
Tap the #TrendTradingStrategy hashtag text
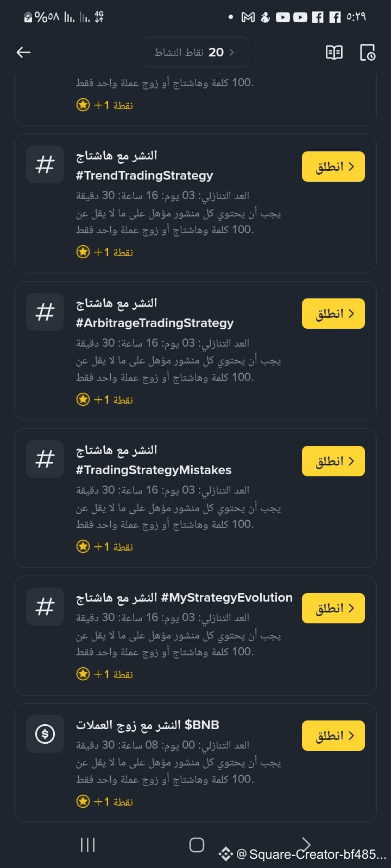point(144,175)
